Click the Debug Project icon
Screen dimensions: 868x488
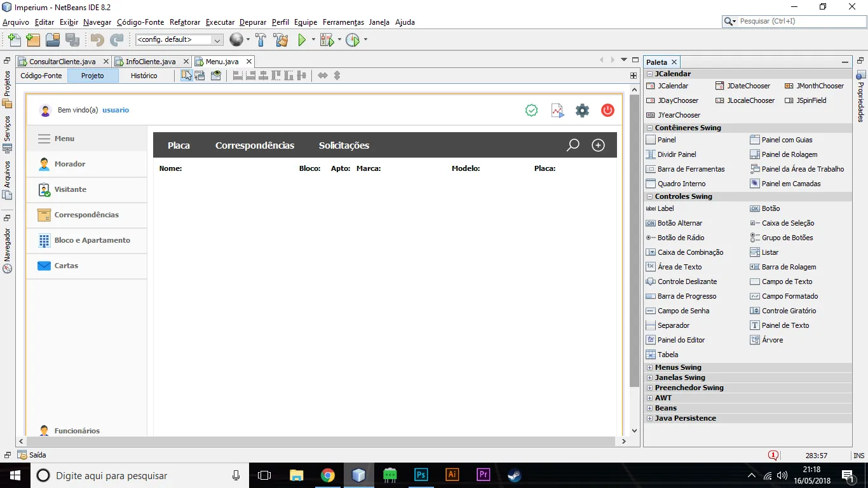coord(327,39)
